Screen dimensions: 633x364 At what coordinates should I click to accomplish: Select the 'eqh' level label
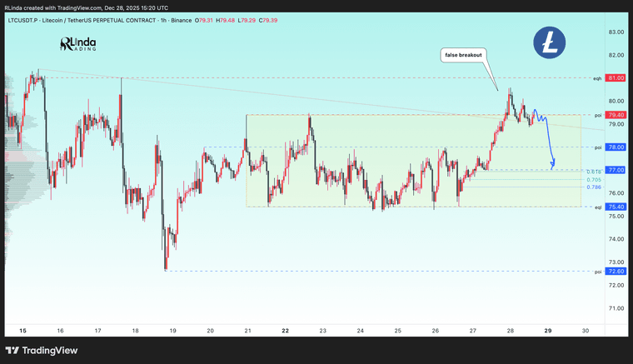[597, 78]
